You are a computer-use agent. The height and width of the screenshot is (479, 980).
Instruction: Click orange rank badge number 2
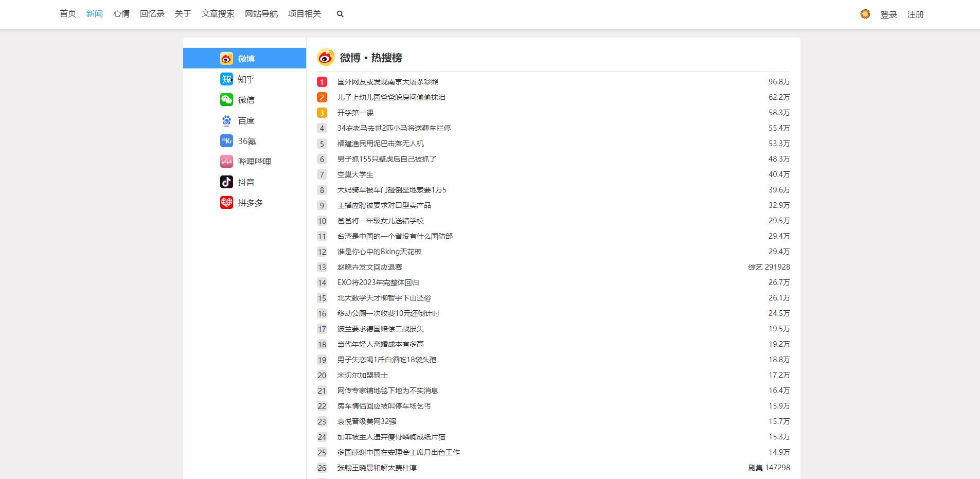point(322,97)
